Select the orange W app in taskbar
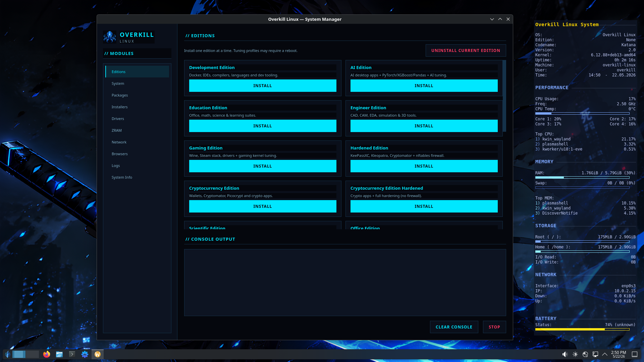 click(98, 354)
